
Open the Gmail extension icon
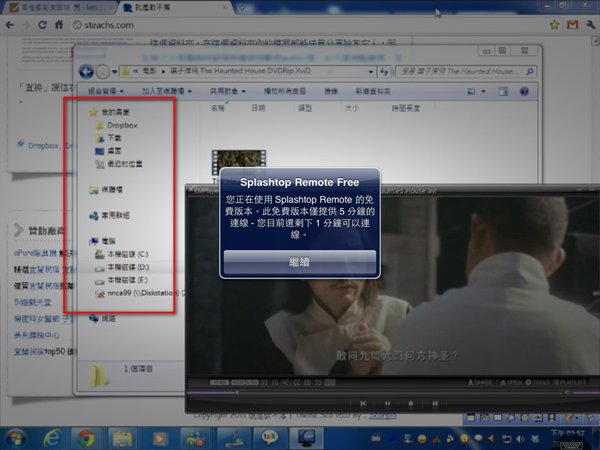point(572,25)
